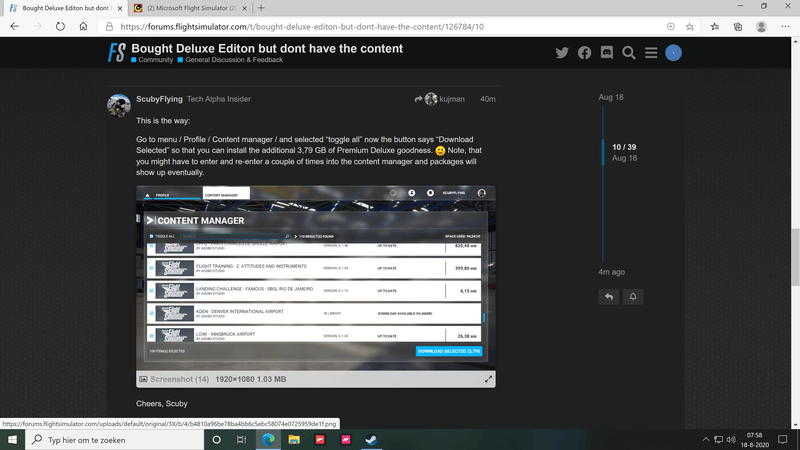Image resolution: width=800 pixels, height=450 pixels.
Task: Click the Windows taskbar search box
Action: (x=115, y=440)
